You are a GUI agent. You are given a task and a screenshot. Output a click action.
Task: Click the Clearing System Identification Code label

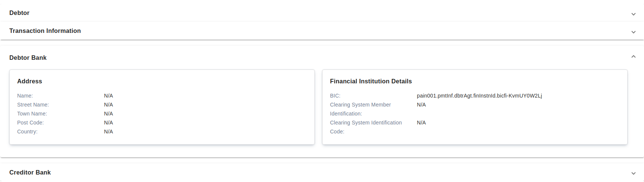tap(366, 127)
